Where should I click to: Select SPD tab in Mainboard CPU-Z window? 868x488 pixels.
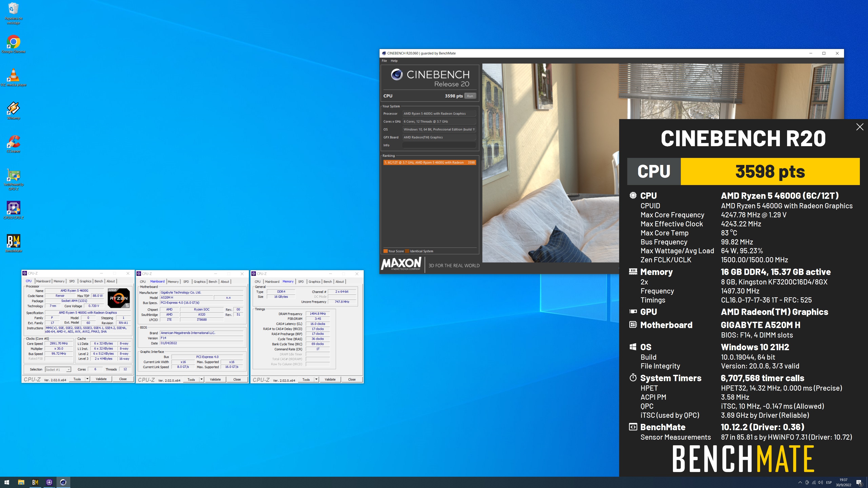(x=186, y=282)
